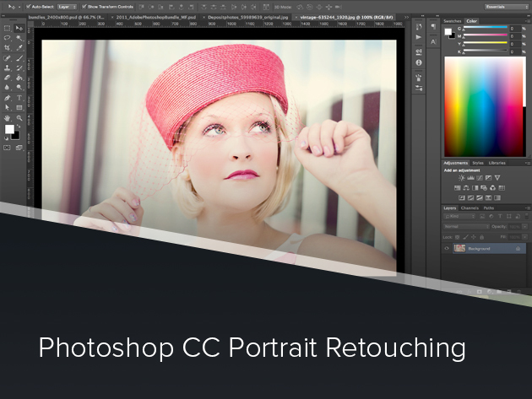The width and height of the screenshot is (532, 399).
Task: Switch to the Swatches tab
Action: click(453, 21)
